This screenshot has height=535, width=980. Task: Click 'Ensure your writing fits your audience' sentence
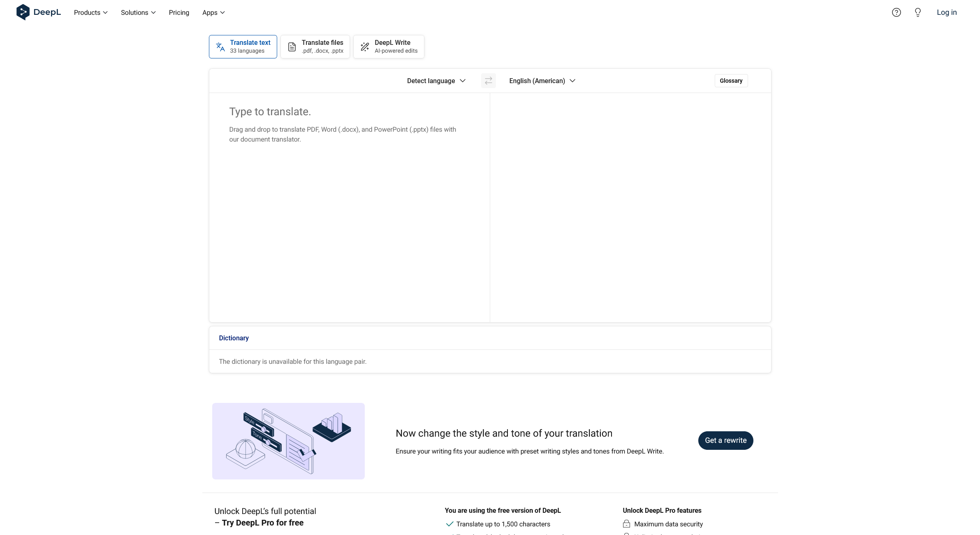pos(530,451)
